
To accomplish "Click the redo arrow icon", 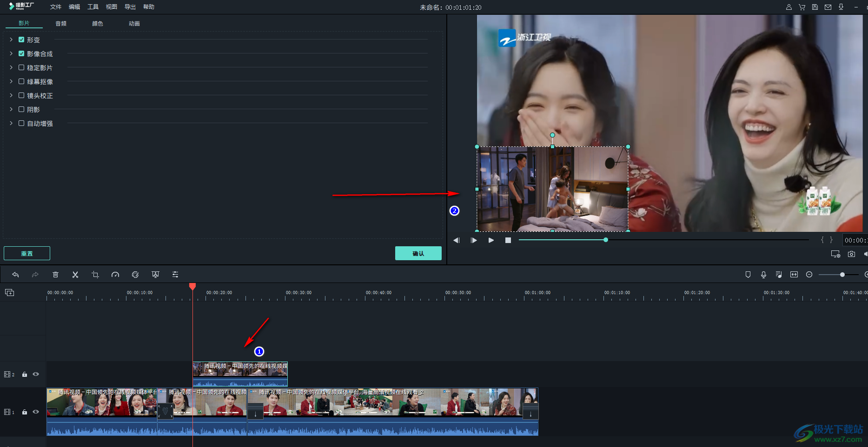I will click(35, 275).
